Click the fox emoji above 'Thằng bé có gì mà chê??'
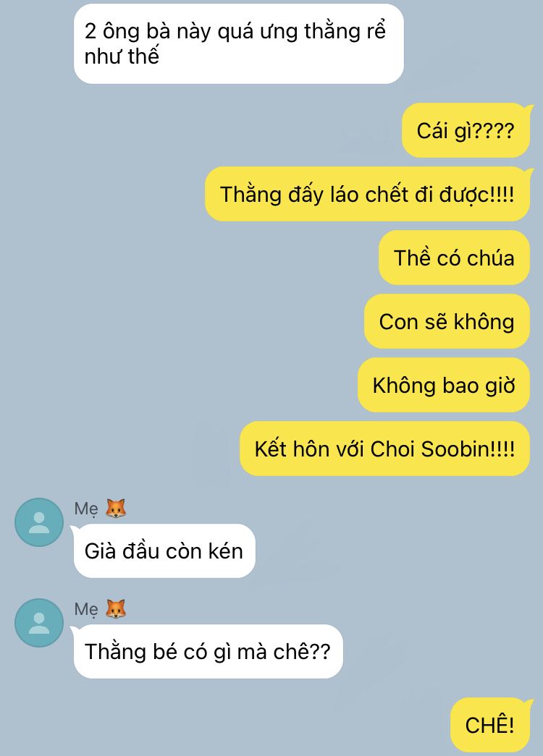The height and width of the screenshot is (756, 543). pyautogui.click(x=116, y=609)
